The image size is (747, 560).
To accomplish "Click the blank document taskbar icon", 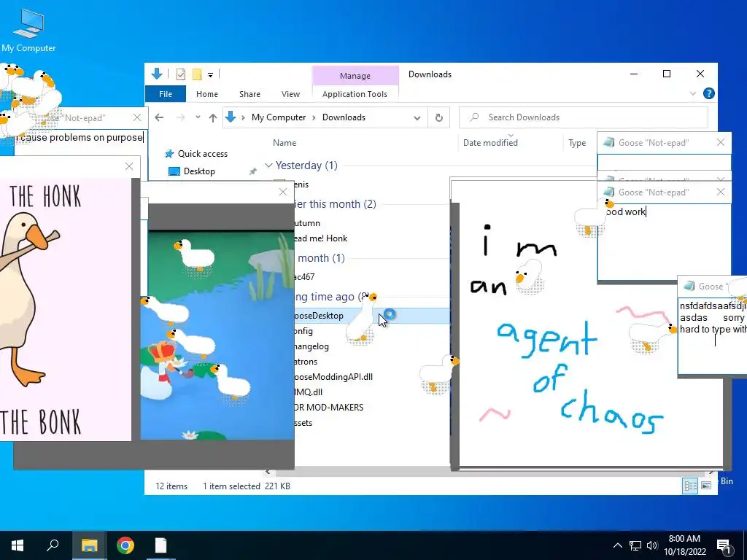I will pyautogui.click(x=160, y=545).
